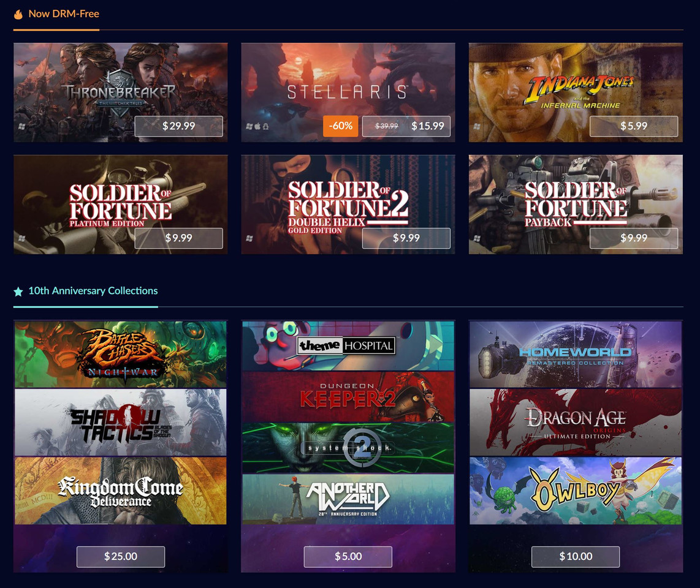700x588 pixels.
Task: Purchase the $10.00 anniversary collection
Action: click(x=576, y=557)
